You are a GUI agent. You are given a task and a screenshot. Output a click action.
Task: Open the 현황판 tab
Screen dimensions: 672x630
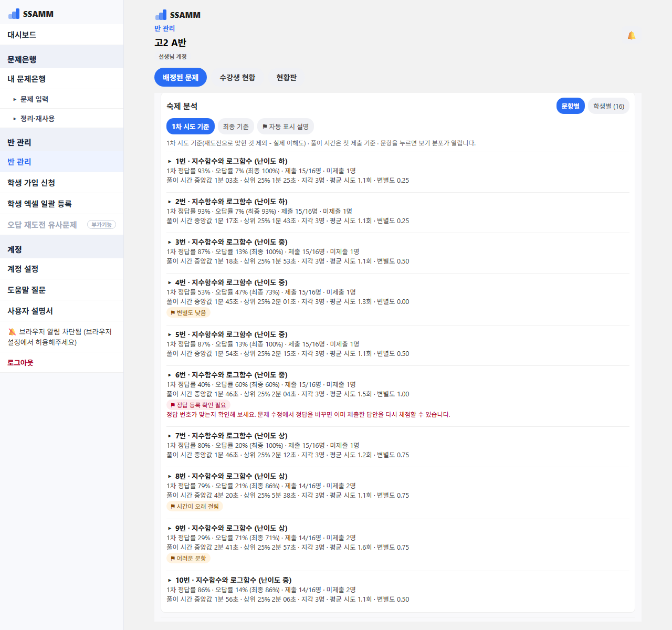tap(287, 77)
